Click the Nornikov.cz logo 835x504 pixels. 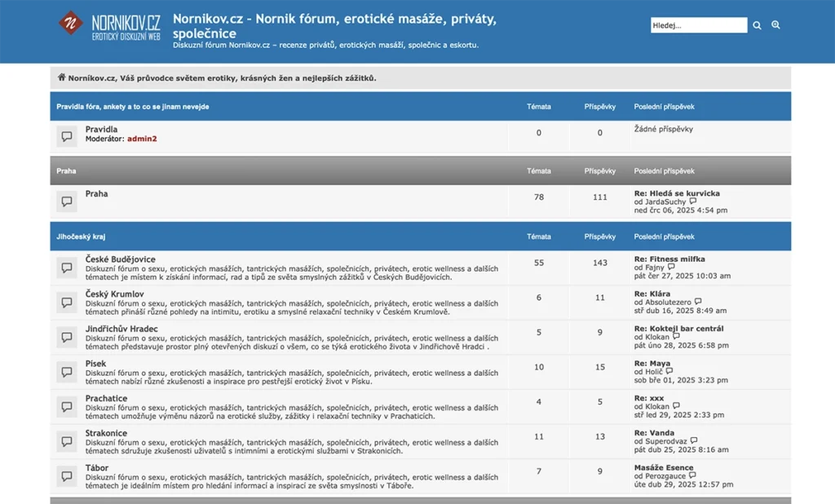(x=109, y=24)
